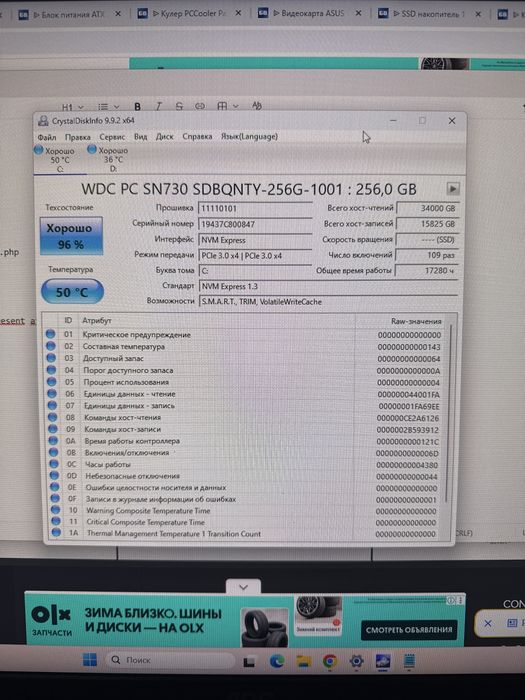Close the 'Видеокарта ASUS' browser tab

pos(358,13)
